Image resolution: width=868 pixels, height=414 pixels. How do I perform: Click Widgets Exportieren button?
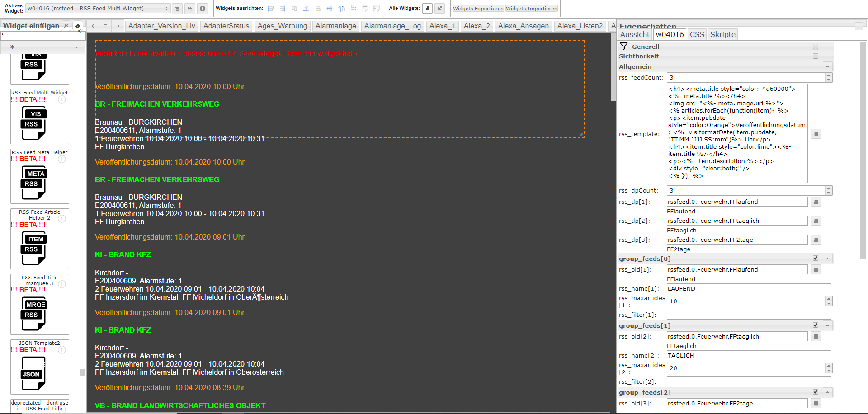pos(478,9)
